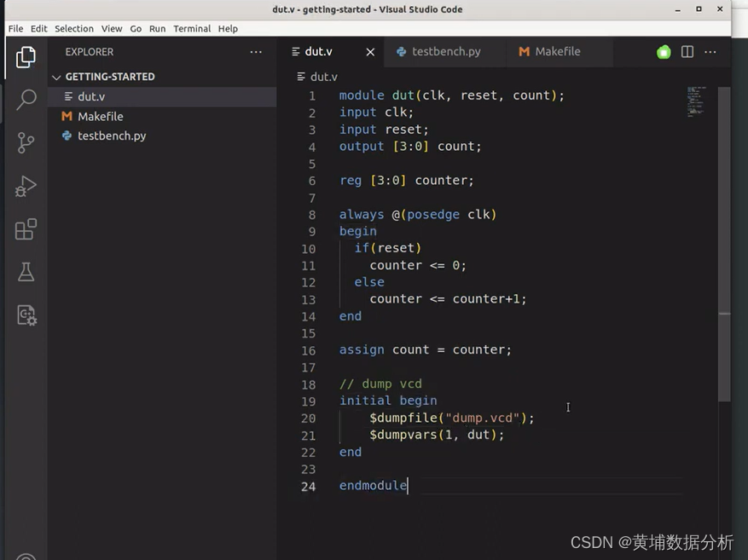The height and width of the screenshot is (560, 748).
Task: Click the editor vertical scrollbar
Action: [726, 239]
